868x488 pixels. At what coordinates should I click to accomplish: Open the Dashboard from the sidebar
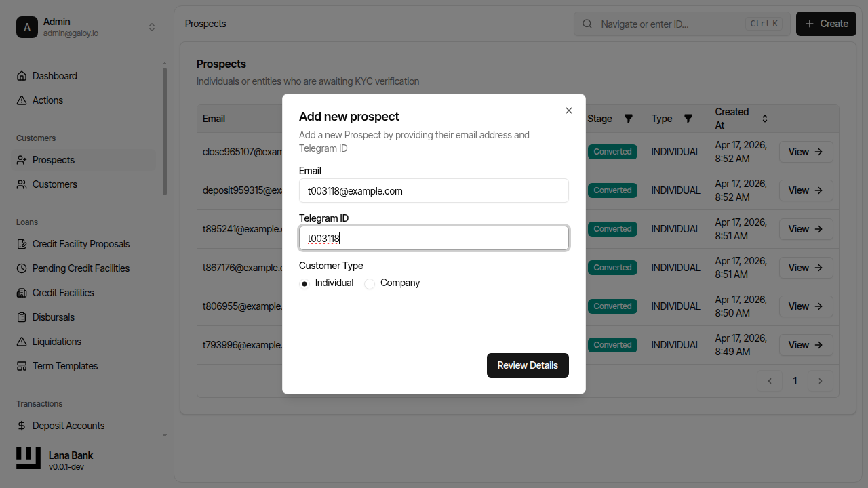22,75
